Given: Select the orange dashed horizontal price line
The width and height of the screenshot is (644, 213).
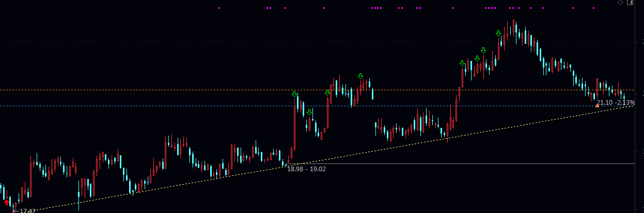Looking at the screenshot, I should [317, 90].
